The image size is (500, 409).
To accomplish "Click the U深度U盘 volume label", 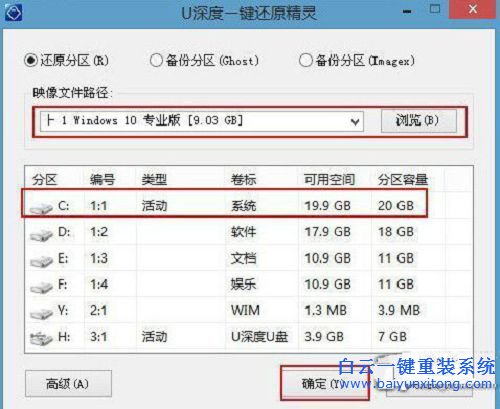I will 259,337.
